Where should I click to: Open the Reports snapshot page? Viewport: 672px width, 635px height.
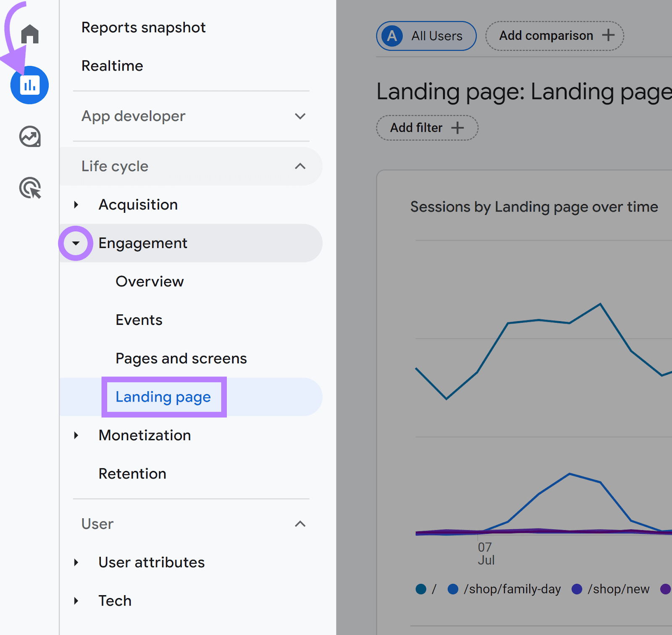[143, 27]
